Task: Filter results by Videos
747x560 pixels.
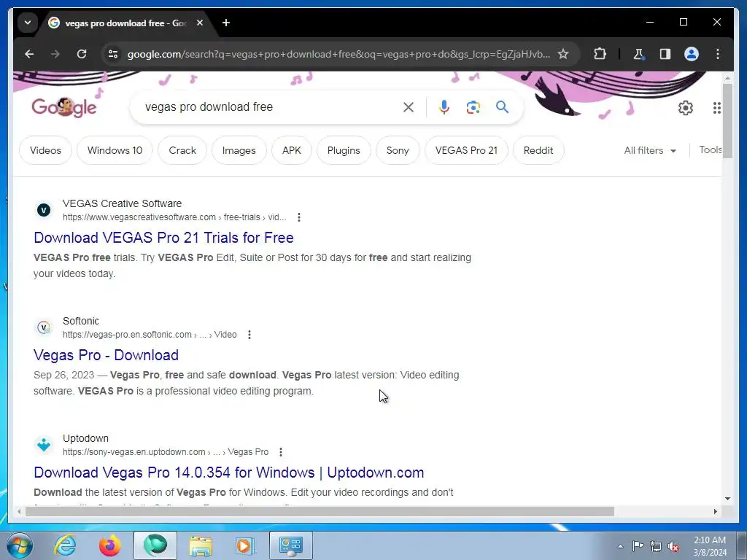Action: pos(45,150)
